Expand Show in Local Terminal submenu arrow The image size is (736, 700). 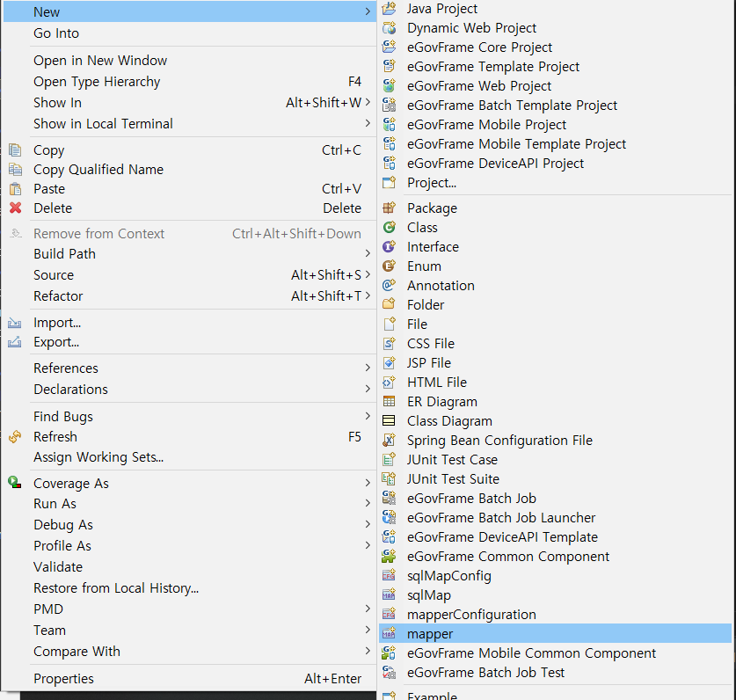click(368, 123)
